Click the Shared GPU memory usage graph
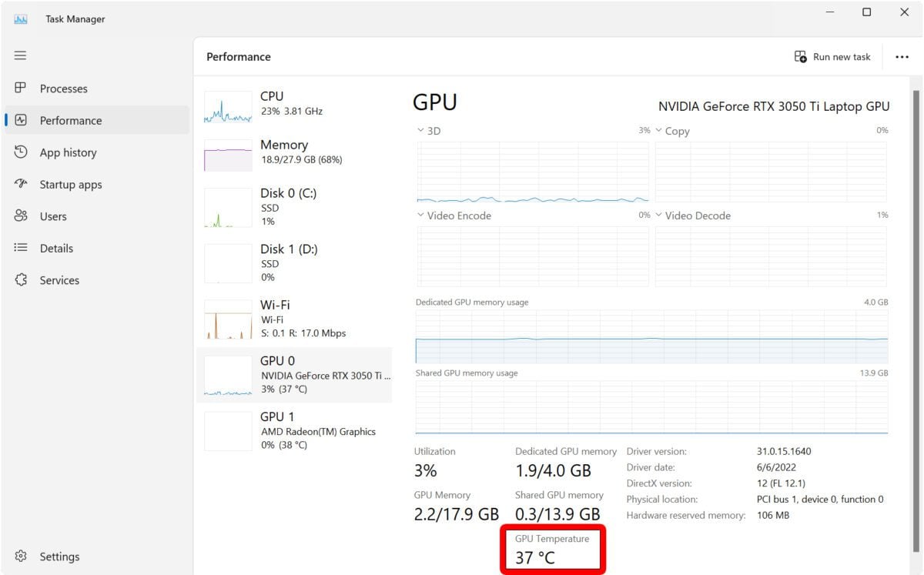This screenshot has height=575, width=924. 651,407
